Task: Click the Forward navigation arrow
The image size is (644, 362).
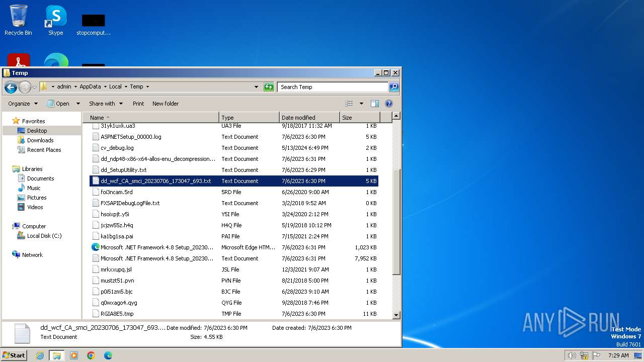Action: pyautogui.click(x=25, y=87)
